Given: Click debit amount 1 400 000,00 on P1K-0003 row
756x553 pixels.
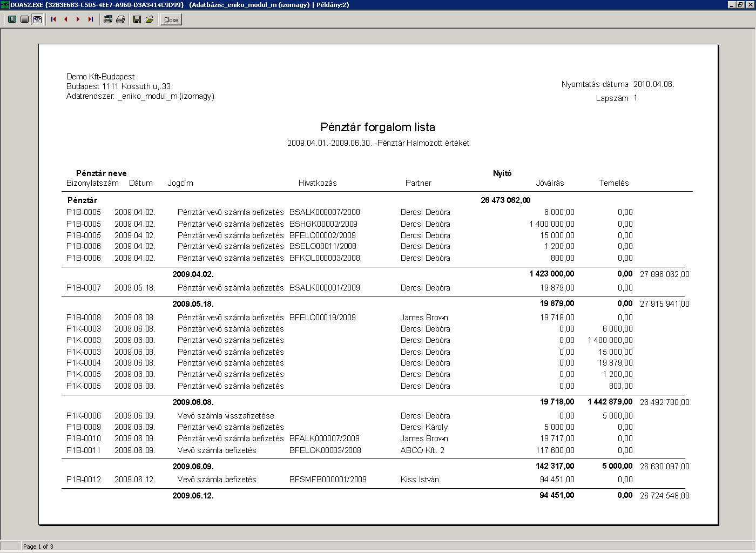Looking at the screenshot, I should [x=610, y=340].
